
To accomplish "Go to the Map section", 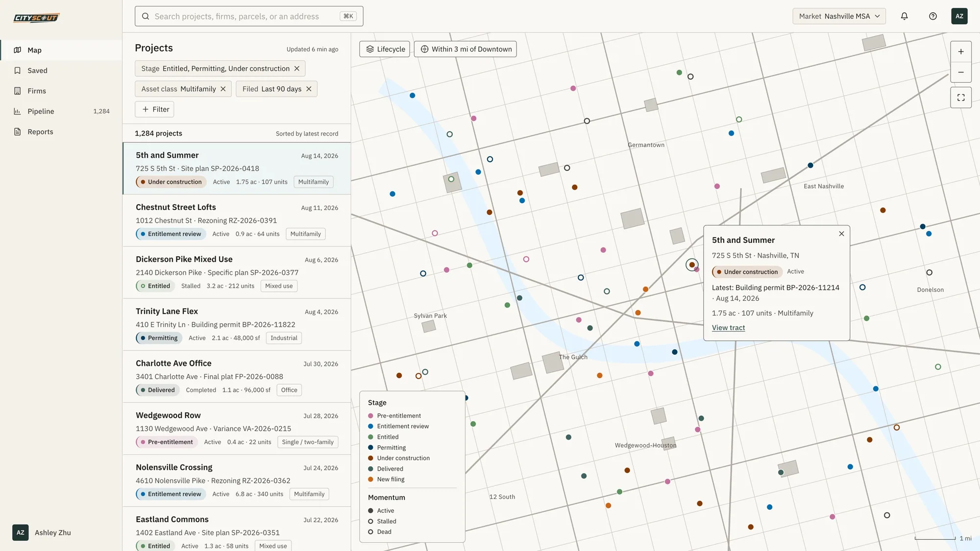I will coord(61,50).
